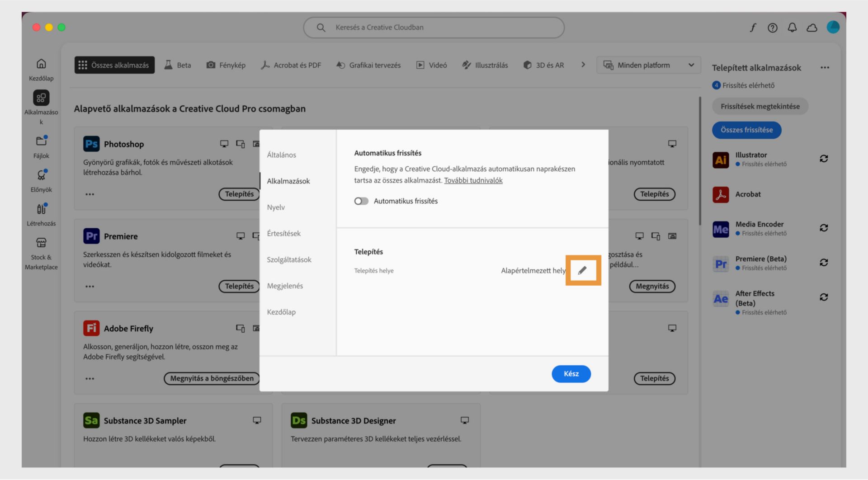Click Telepítés button on Premiere card
The width and height of the screenshot is (868, 480).
coord(240,286)
